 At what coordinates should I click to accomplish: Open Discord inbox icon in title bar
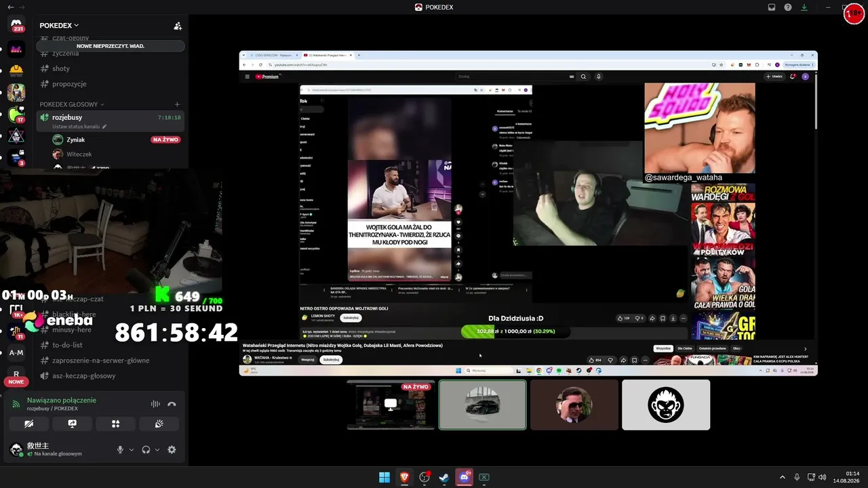click(x=772, y=7)
